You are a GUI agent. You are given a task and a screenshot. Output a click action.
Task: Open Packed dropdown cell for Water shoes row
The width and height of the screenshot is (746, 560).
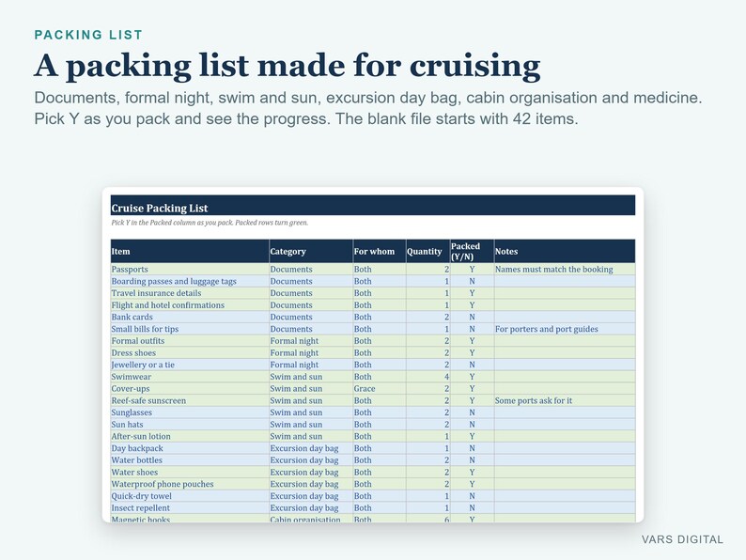(472, 472)
